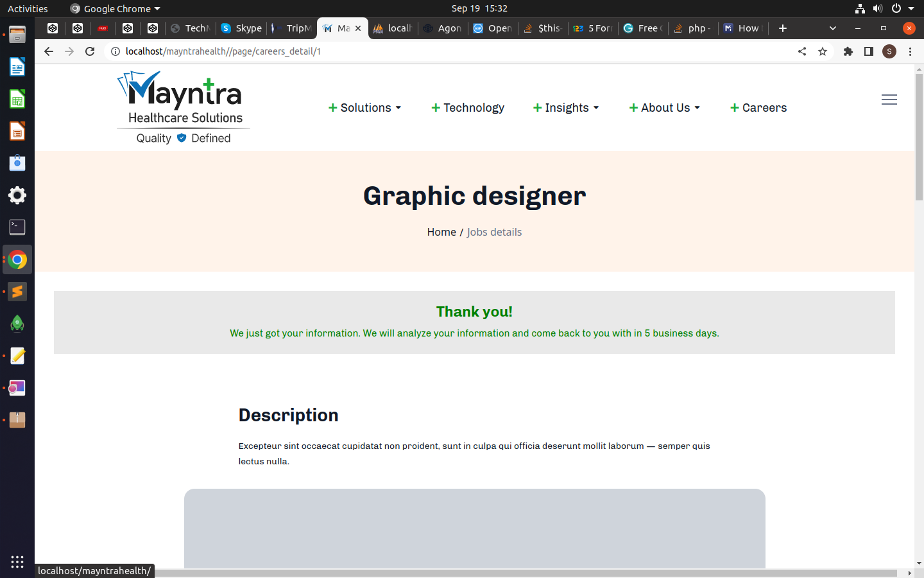Click the Home breadcrumb link
This screenshot has height=578, width=924.
pyautogui.click(x=441, y=232)
